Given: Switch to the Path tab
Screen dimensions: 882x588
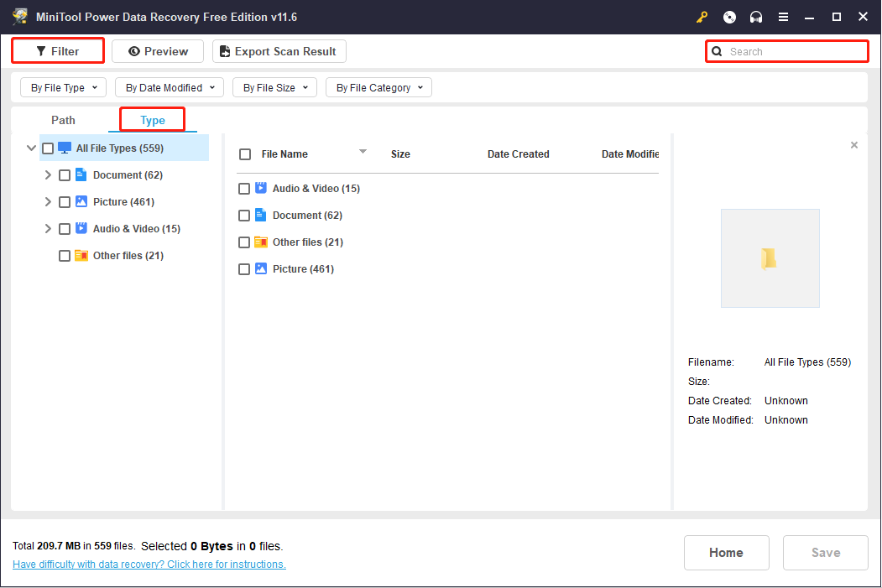Looking at the screenshot, I should coord(63,120).
